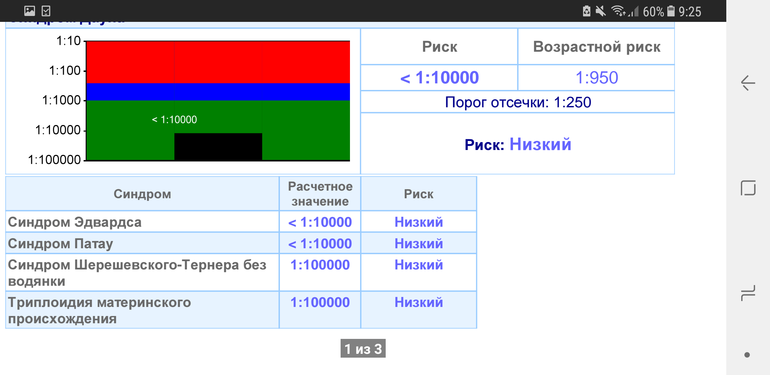Tap the 'Синдром Эдвардса' row name

click(x=75, y=222)
